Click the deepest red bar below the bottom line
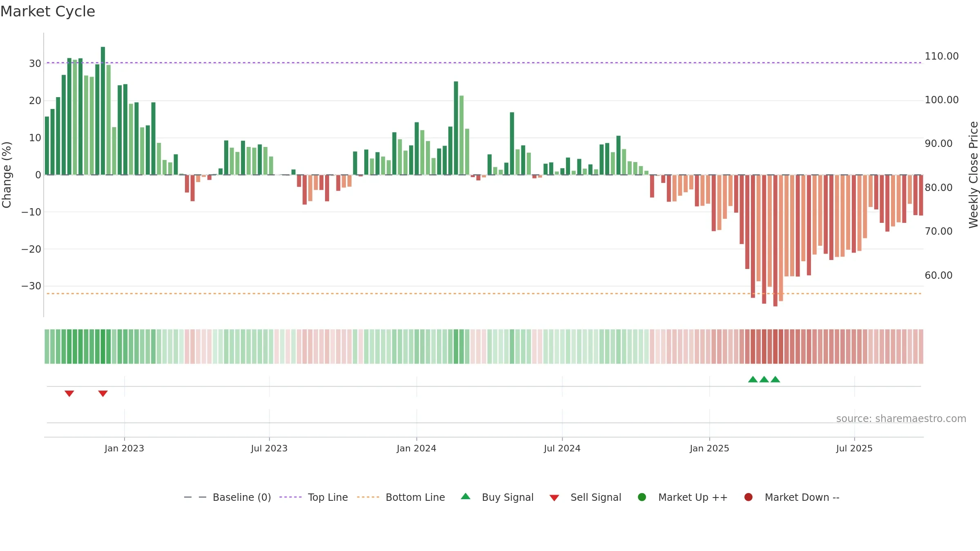Viewport: 980px width, 551px height. click(775, 240)
